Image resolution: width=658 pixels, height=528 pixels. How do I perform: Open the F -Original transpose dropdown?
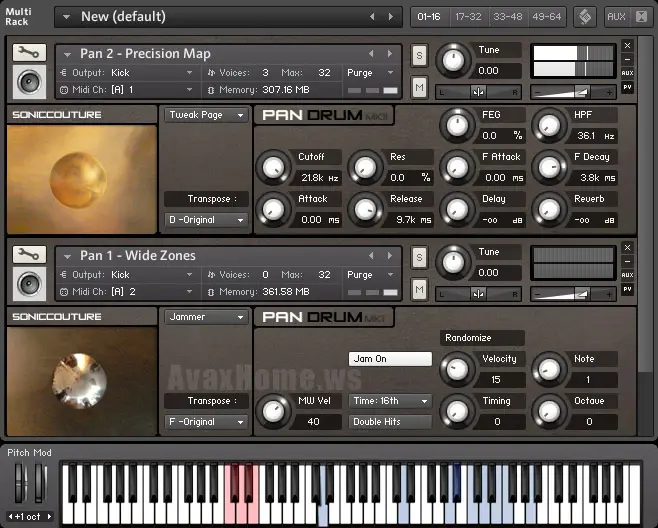click(x=206, y=422)
